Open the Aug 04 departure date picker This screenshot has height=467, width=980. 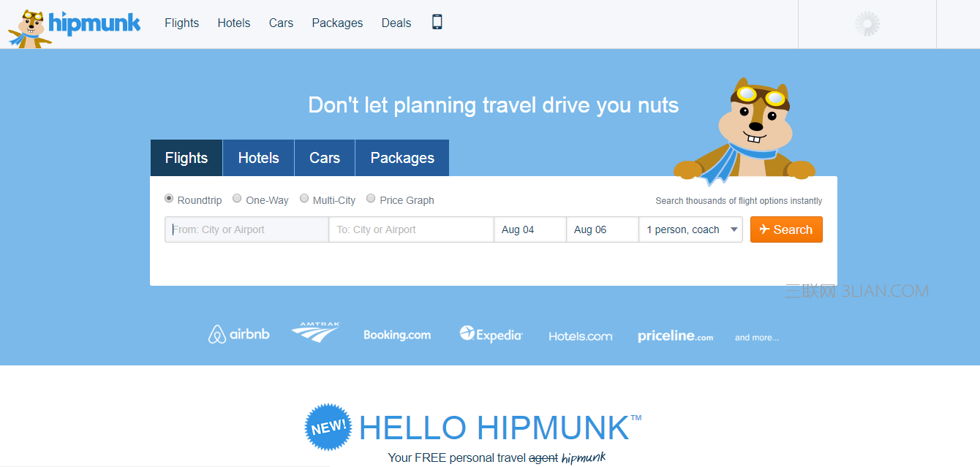[530, 229]
